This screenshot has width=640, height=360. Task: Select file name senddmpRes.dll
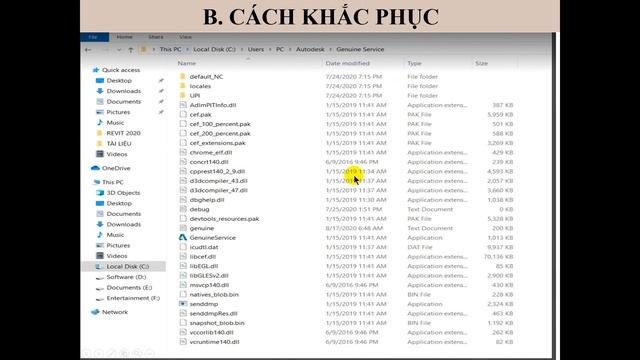click(213, 313)
